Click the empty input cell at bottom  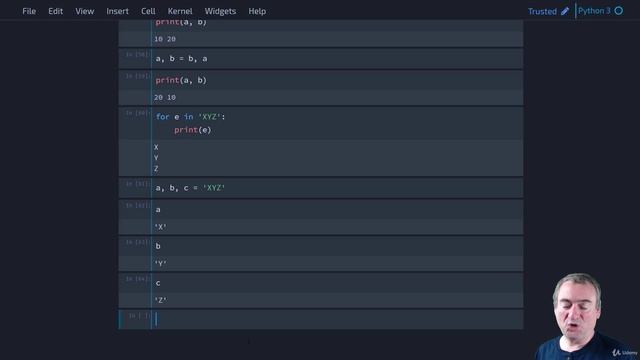[x=337, y=319]
